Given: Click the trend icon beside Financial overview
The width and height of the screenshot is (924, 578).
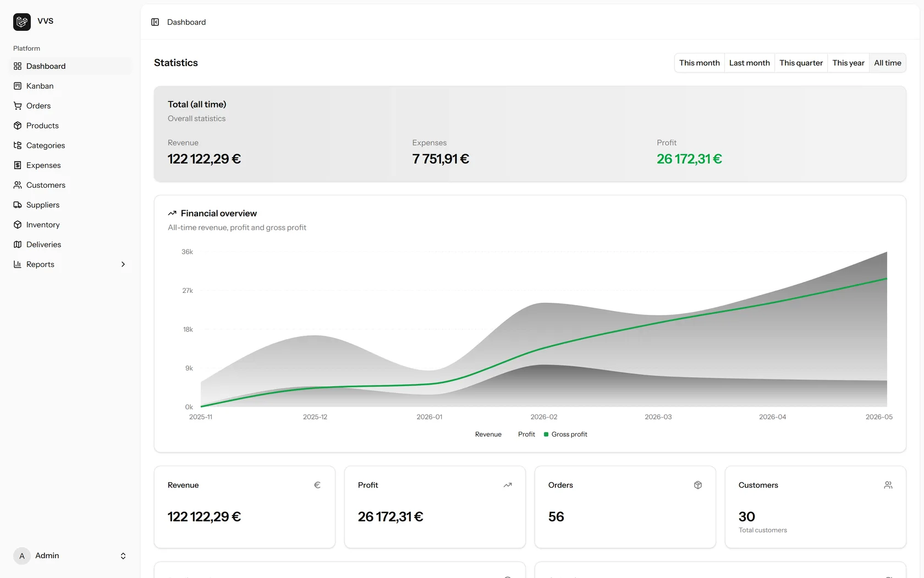Looking at the screenshot, I should point(172,213).
